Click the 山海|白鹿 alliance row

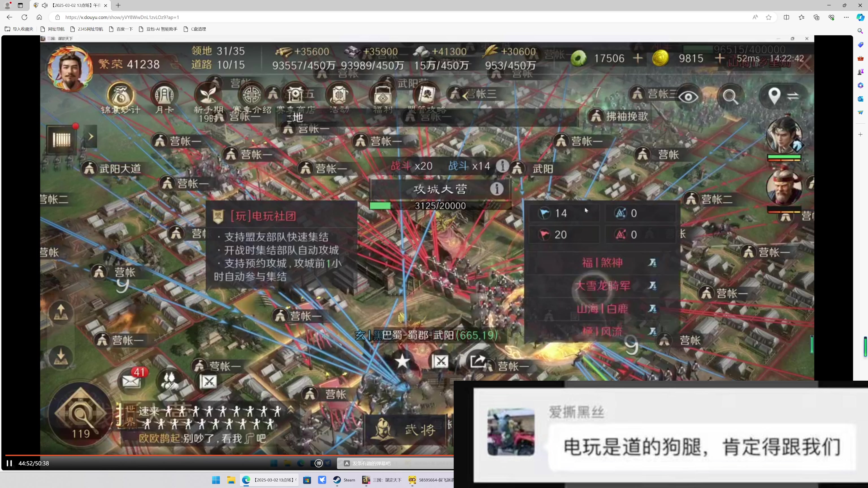(x=602, y=308)
